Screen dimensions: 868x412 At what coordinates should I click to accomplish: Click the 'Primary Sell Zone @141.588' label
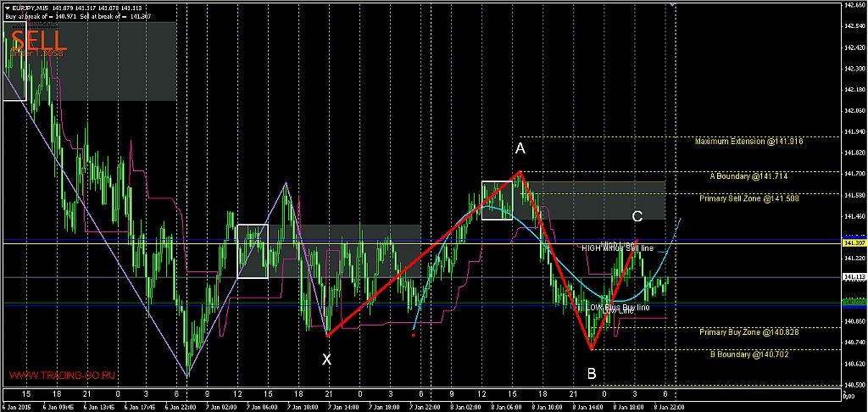(x=749, y=198)
